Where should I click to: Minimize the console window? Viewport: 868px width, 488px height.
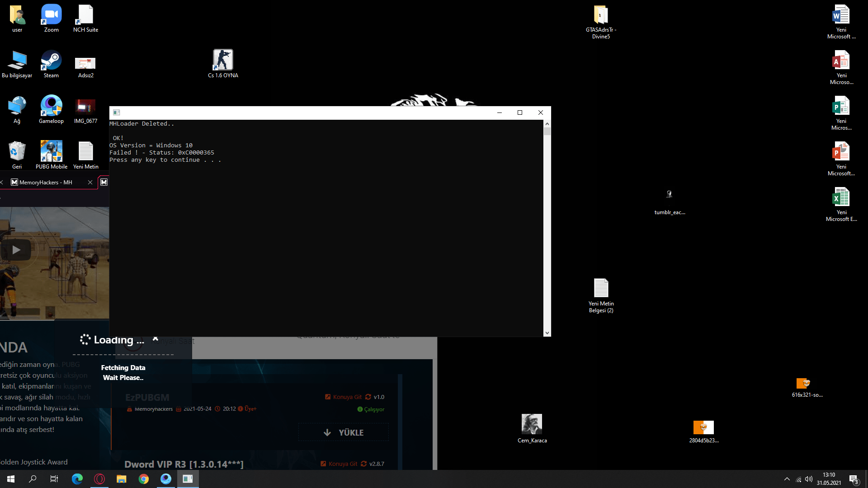click(x=500, y=113)
